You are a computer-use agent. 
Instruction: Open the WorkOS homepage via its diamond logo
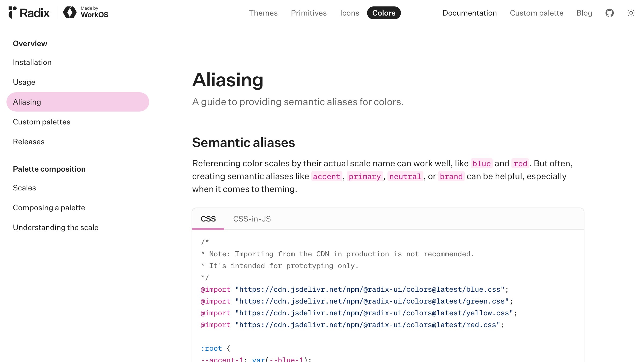pos(70,12)
